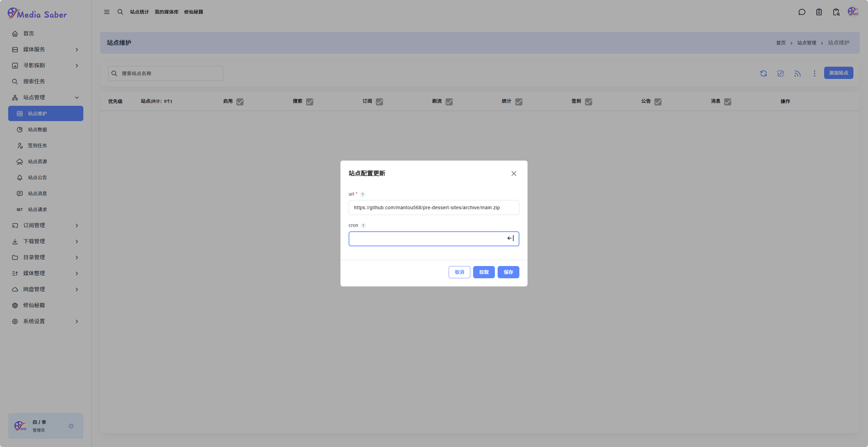Open the chat message icon in header
This screenshot has width=868, height=447.
pos(802,12)
